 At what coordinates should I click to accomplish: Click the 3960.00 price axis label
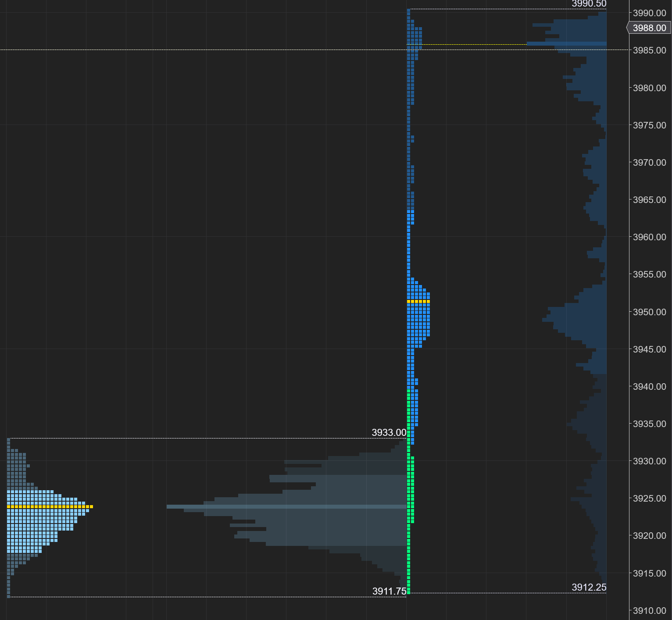pos(649,237)
